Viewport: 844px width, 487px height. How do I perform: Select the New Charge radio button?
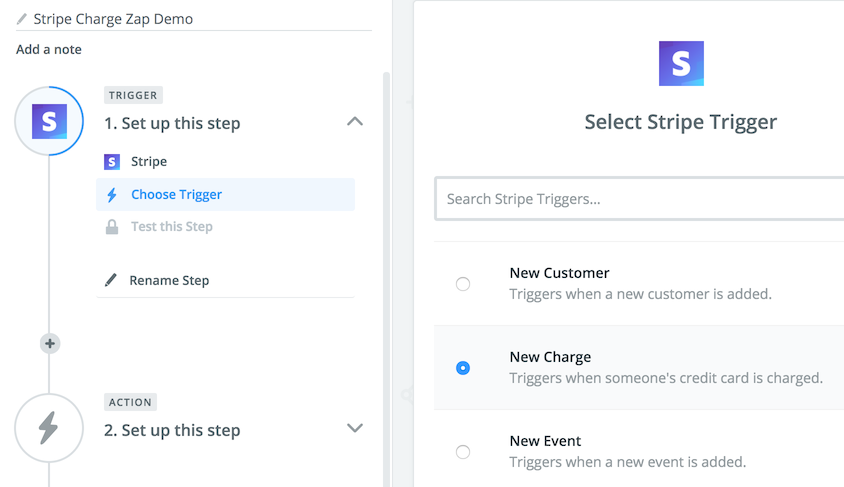pyautogui.click(x=463, y=368)
